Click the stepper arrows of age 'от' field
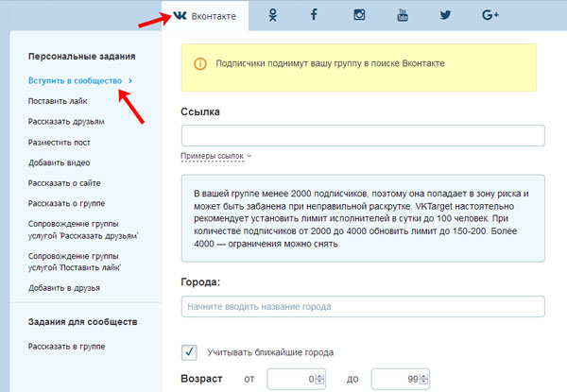This screenshot has height=392, width=567. pyautogui.click(x=320, y=379)
